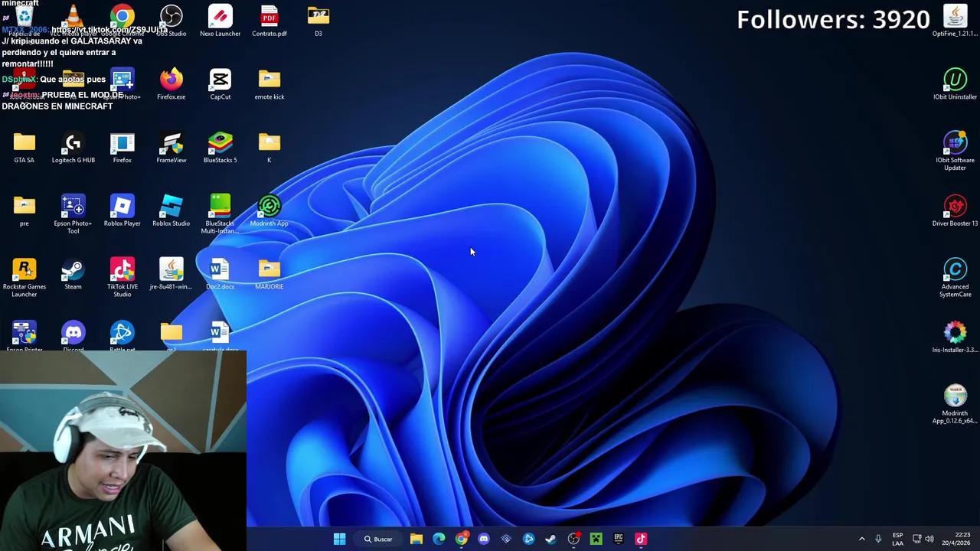The height and width of the screenshot is (551, 980).
Task: Open the Windows Start menu
Action: click(x=339, y=539)
